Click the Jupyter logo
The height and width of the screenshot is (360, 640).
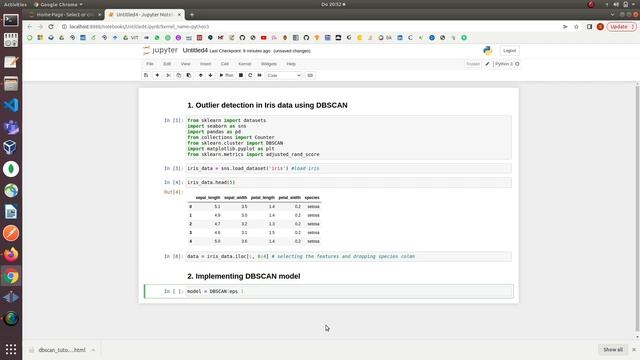click(x=160, y=50)
